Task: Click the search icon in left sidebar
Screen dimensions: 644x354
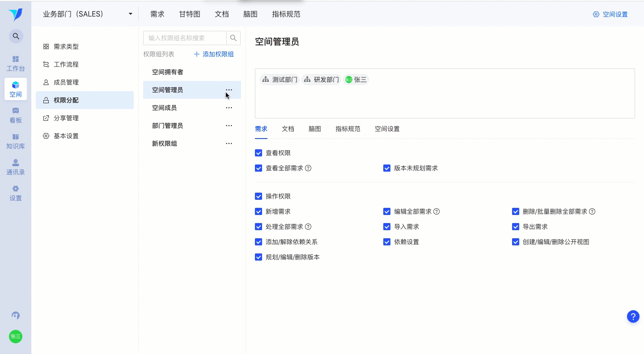Action: 16,36
